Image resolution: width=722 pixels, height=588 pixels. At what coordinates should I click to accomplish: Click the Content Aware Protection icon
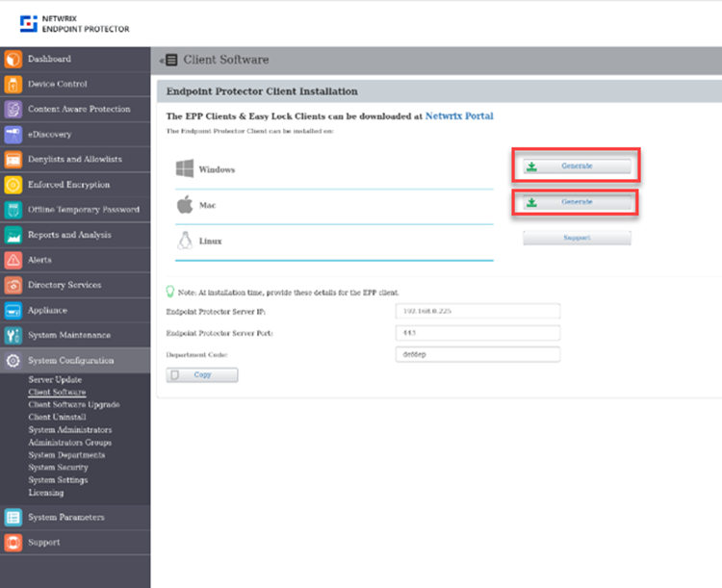(13, 110)
